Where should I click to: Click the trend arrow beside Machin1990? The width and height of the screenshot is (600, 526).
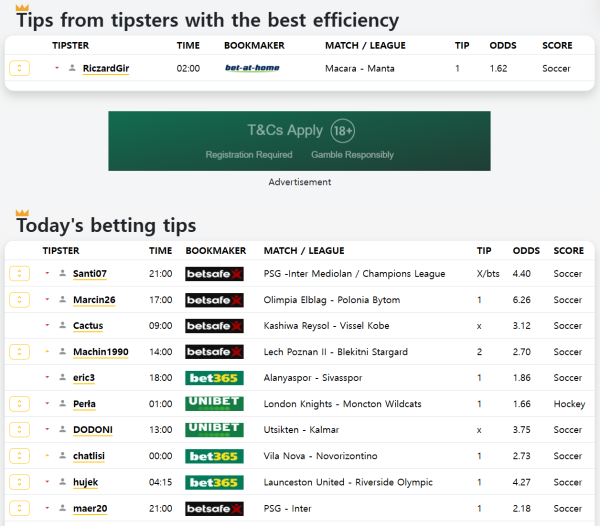(x=47, y=351)
